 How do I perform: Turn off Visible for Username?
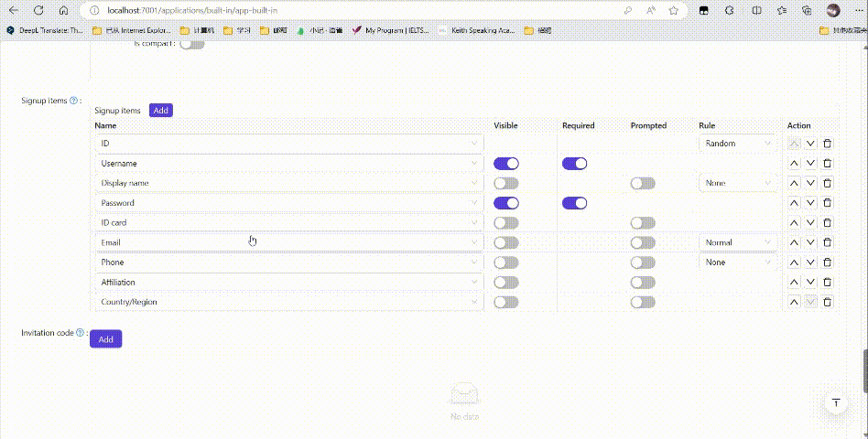506,164
